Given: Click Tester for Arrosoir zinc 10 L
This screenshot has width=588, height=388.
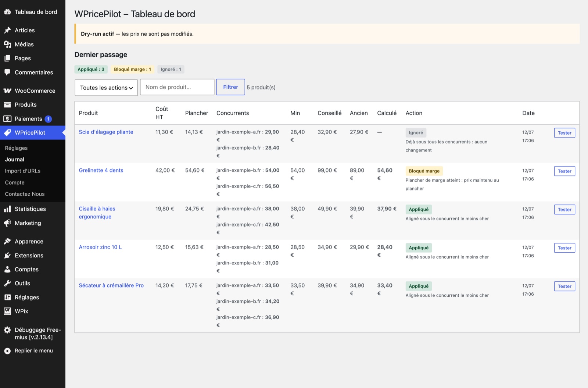Looking at the screenshot, I should tap(564, 248).
